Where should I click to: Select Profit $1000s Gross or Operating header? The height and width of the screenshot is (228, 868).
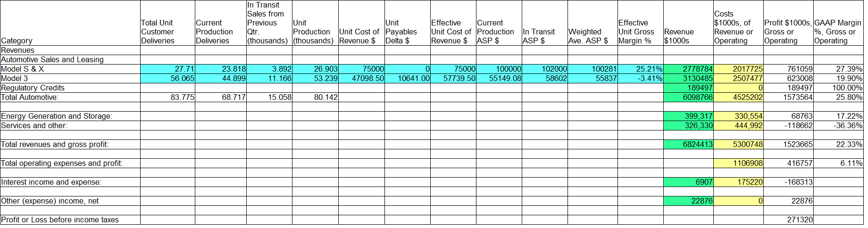click(788, 32)
